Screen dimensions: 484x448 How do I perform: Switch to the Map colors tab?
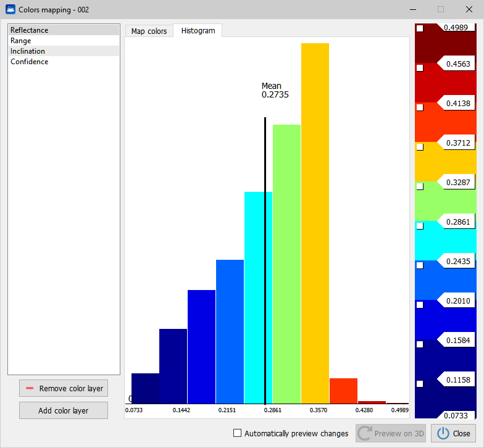(x=149, y=31)
